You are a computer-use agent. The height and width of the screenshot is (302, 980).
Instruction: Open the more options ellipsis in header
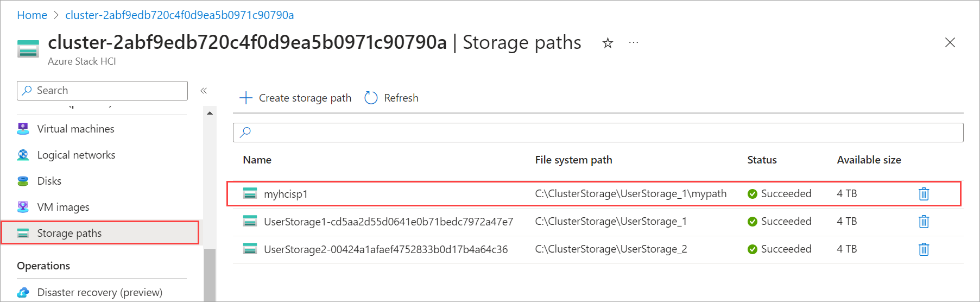(x=633, y=43)
